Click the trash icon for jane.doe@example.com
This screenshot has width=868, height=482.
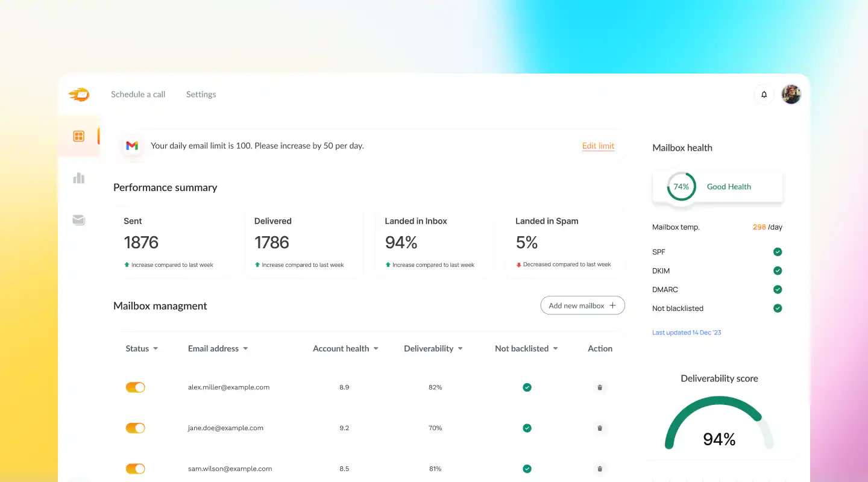click(600, 428)
